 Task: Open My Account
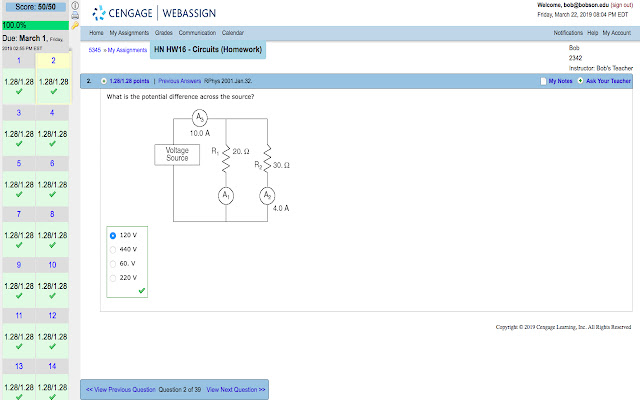617,33
